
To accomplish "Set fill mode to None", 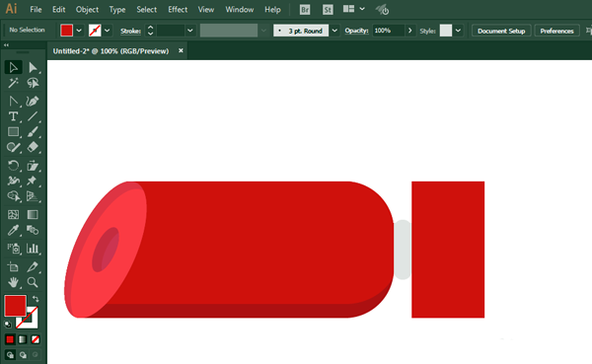I will (x=36, y=339).
